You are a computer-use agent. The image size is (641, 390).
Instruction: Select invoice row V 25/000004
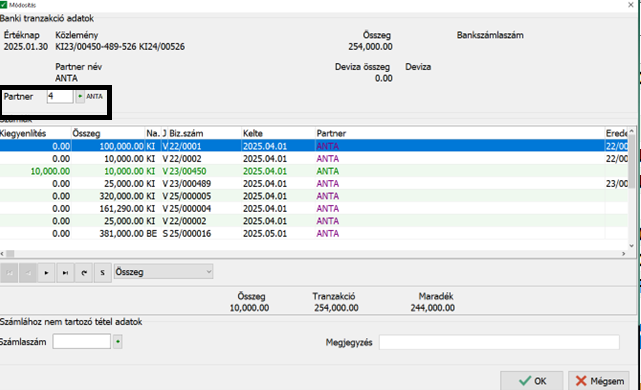[314, 208]
